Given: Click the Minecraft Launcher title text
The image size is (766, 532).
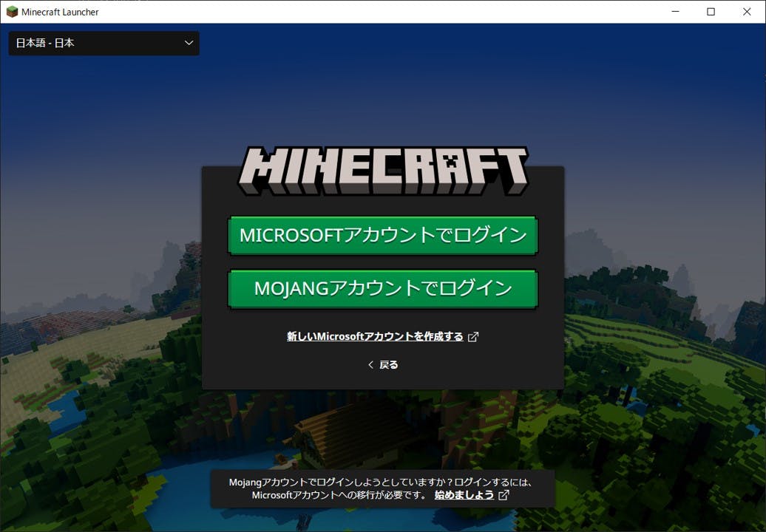Looking at the screenshot, I should point(60,12).
